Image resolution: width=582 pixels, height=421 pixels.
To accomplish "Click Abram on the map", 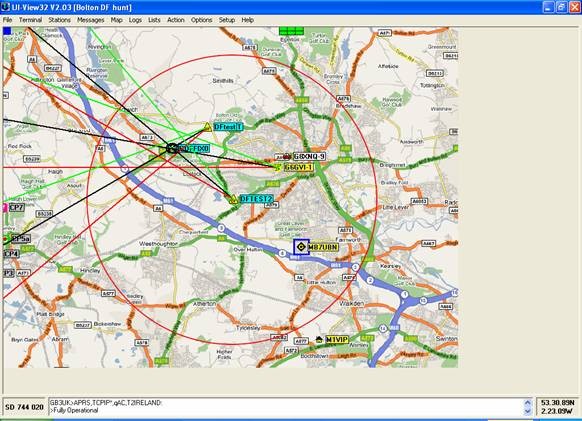I will [x=60, y=339].
